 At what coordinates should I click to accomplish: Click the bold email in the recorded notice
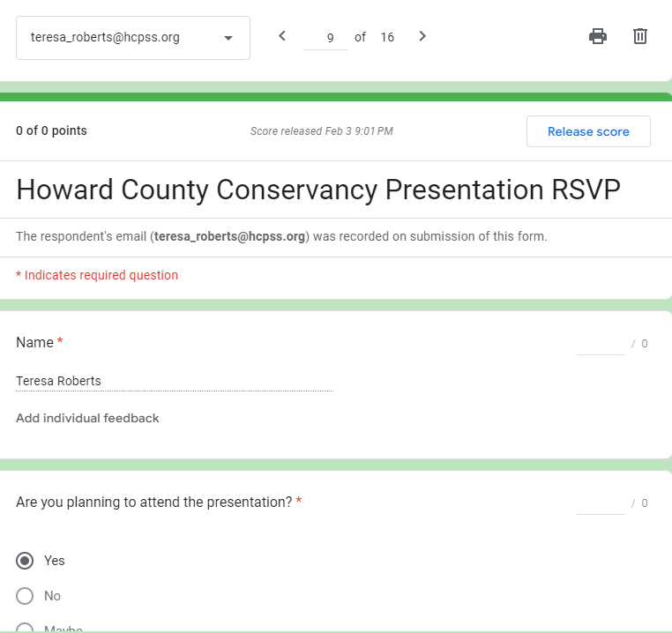tap(229, 236)
